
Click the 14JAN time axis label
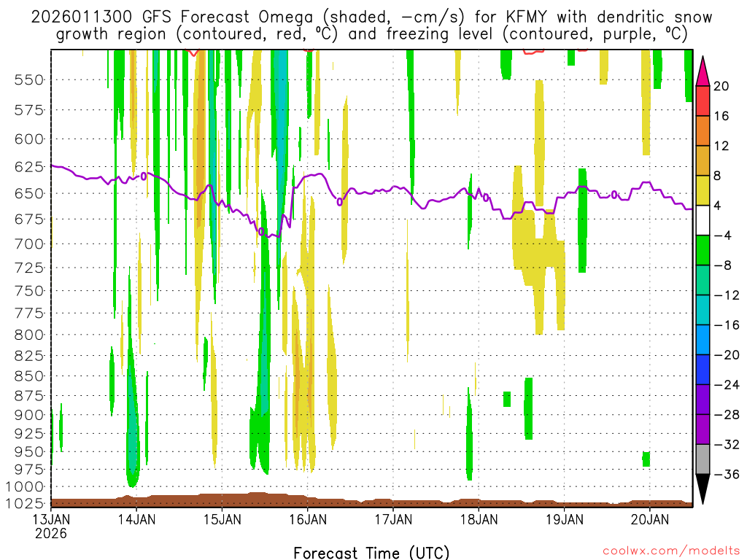[x=136, y=519]
